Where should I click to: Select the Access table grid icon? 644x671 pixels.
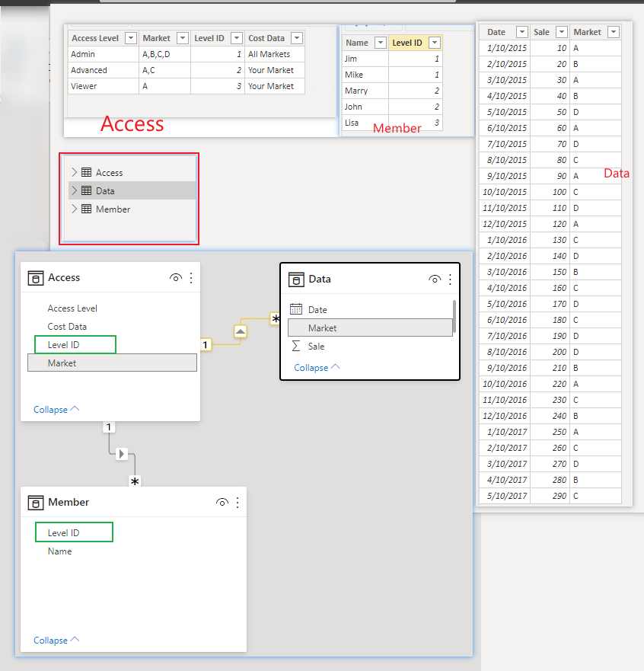(x=86, y=172)
